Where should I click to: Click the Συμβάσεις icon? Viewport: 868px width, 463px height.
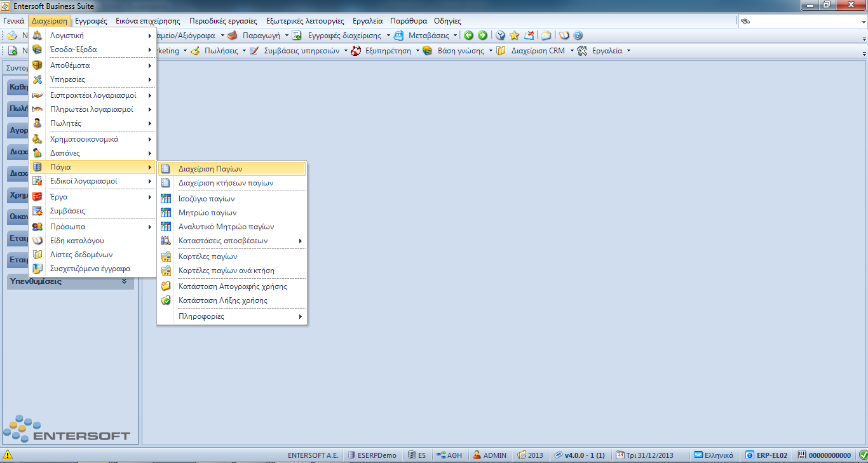[x=37, y=211]
